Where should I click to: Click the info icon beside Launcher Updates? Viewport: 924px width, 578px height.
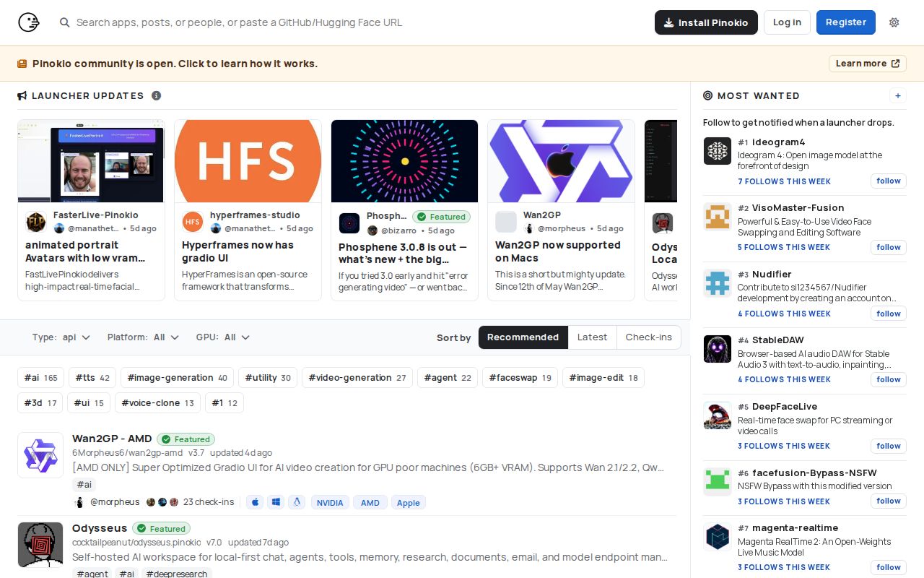tap(156, 95)
